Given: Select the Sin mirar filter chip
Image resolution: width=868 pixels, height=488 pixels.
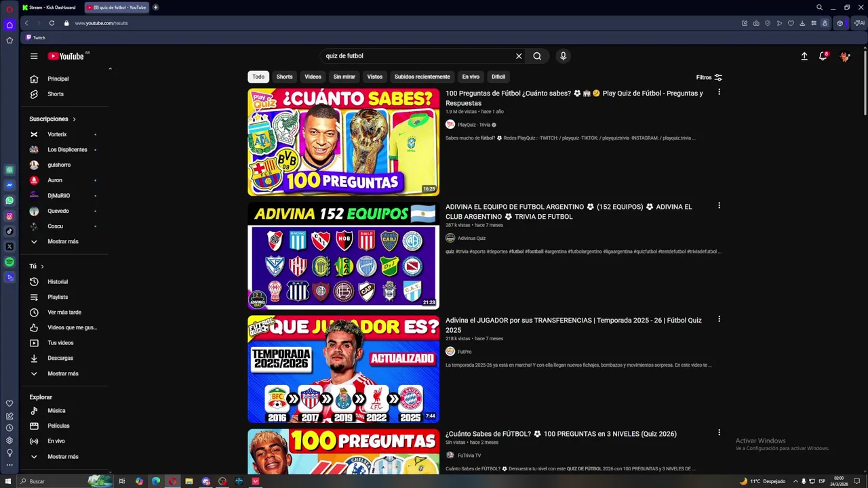Looking at the screenshot, I should click(344, 77).
